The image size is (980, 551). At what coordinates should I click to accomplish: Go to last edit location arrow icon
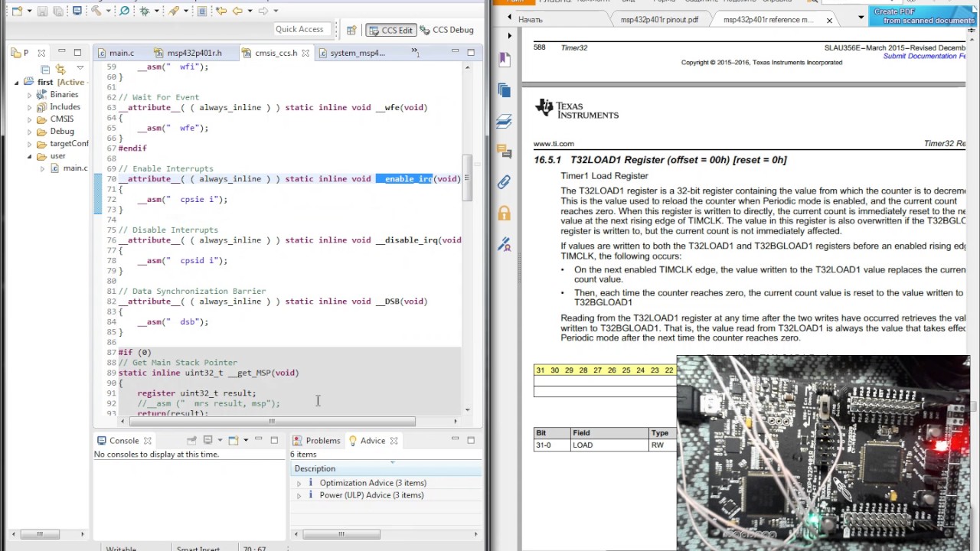pyautogui.click(x=221, y=11)
